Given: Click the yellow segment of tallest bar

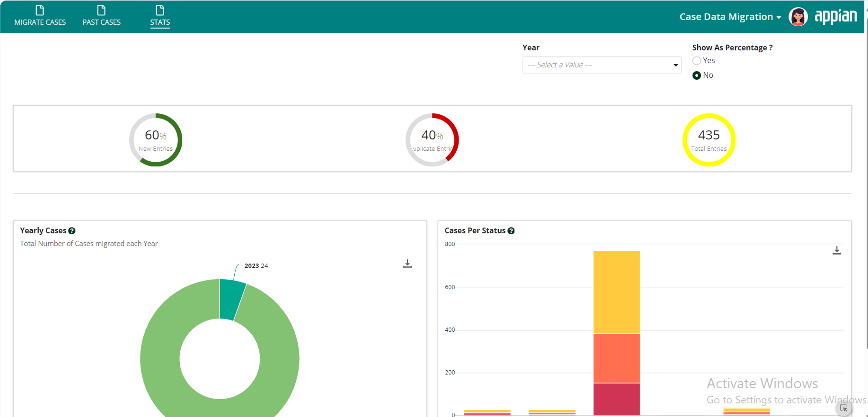Looking at the screenshot, I should click(616, 292).
